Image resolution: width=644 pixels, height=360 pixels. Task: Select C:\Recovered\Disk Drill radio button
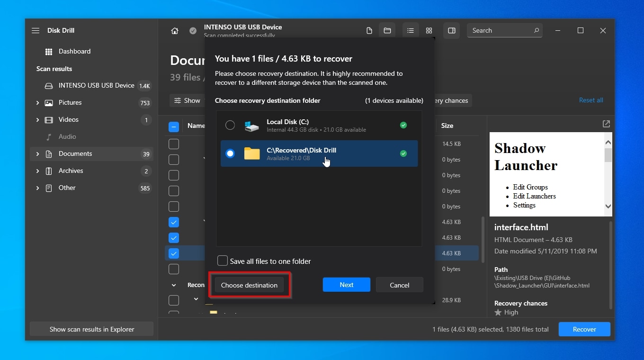pos(230,153)
